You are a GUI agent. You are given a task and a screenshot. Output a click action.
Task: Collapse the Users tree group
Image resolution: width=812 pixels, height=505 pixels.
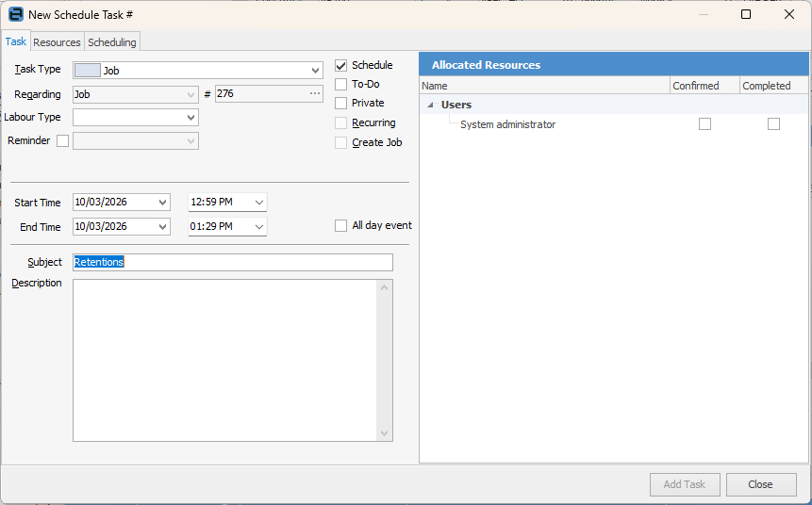430,105
